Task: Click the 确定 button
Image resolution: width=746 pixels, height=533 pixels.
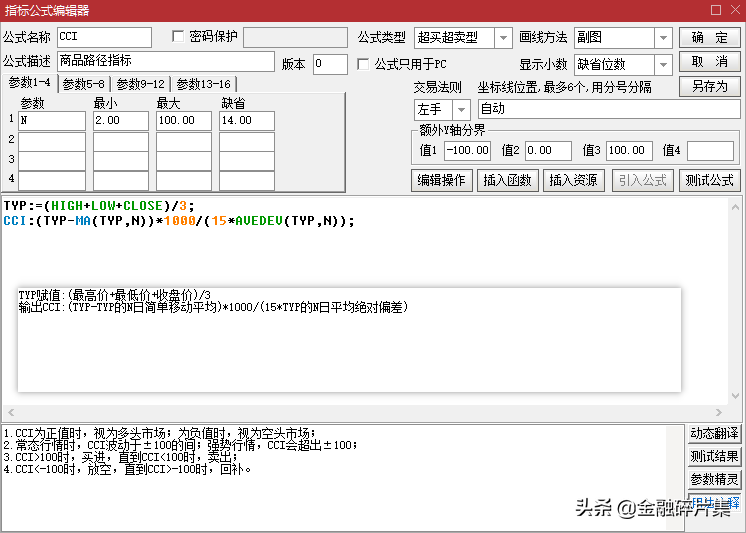Action: pos(709,38)
